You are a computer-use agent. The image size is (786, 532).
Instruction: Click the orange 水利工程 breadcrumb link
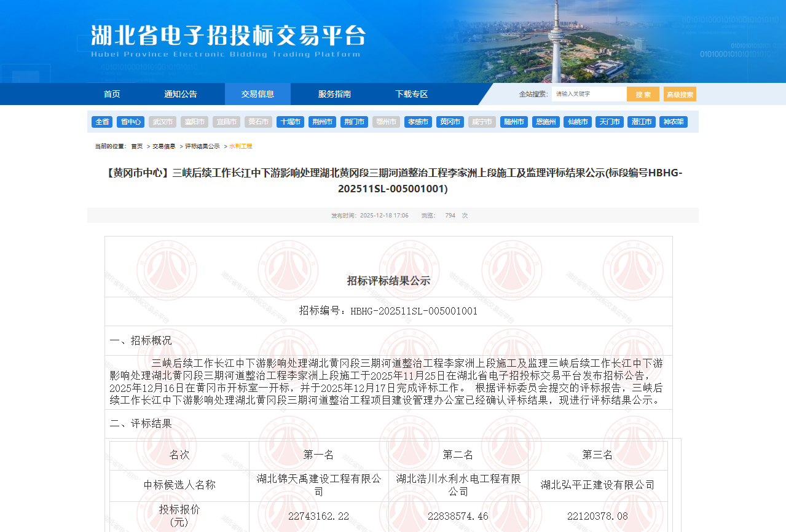(239, 146)
